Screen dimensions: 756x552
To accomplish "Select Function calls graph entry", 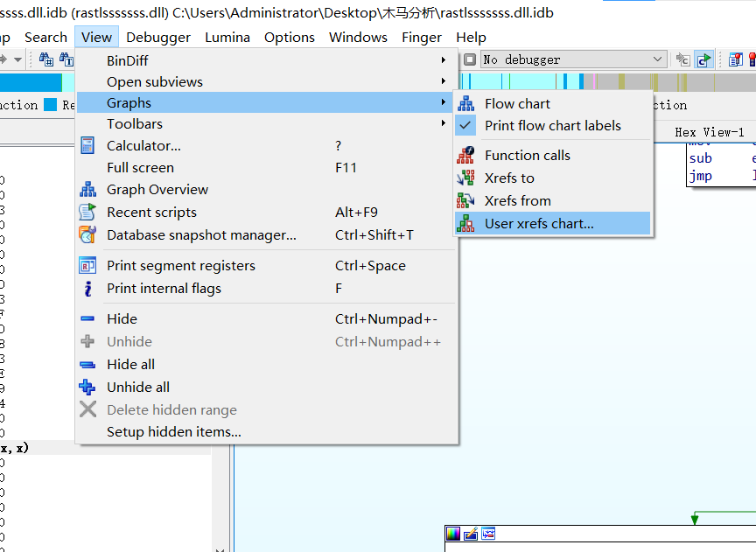I will 552,155.
